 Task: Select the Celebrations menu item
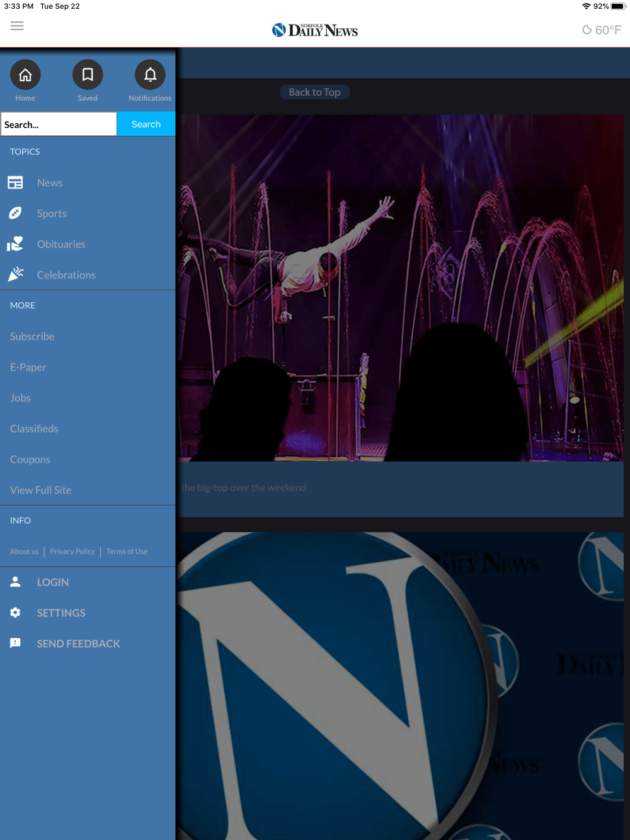66,275
